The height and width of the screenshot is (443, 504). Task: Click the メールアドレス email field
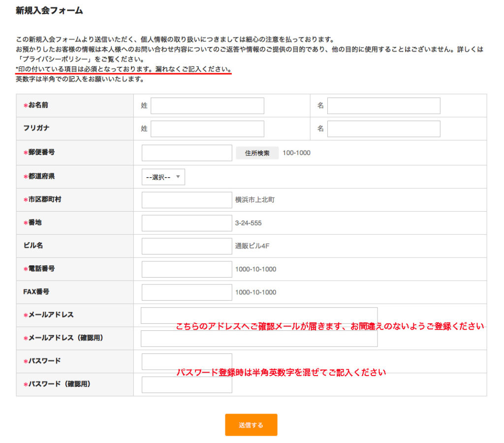click(259, 315)
